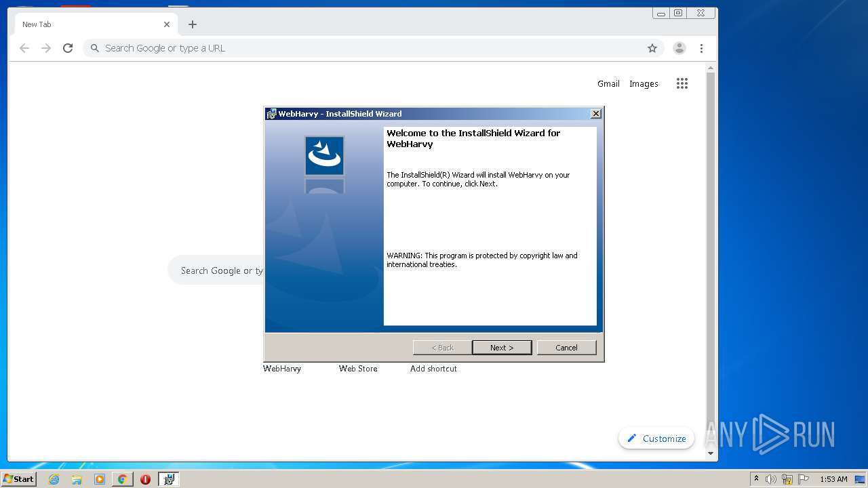This screenshot has width=868, height=488.
Task: Open the Action Center flag icon
Action: tap(804, 479)
